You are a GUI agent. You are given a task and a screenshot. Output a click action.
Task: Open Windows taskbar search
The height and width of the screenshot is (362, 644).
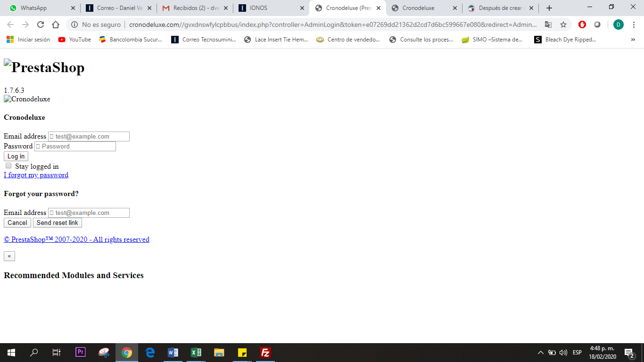click(x=34, y=353)
